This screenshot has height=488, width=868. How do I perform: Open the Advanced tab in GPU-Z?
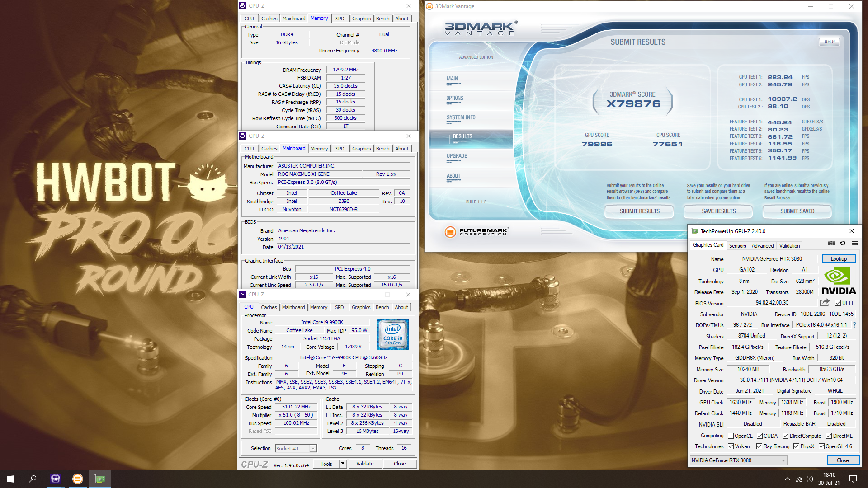tap(763, 246)
